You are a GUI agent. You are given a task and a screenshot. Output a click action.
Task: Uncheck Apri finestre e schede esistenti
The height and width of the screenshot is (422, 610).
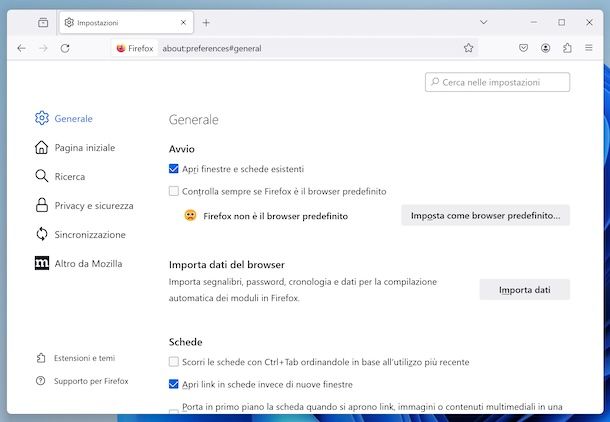click(174, 169)
